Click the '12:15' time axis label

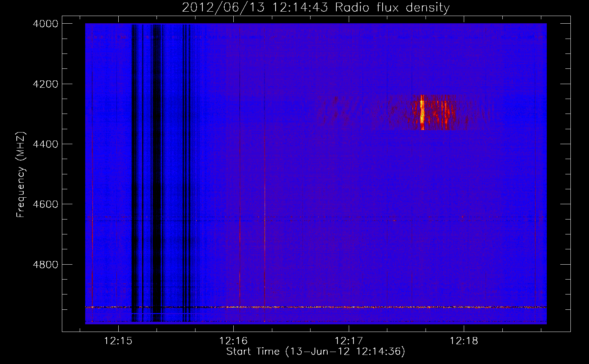pos(118,341)
